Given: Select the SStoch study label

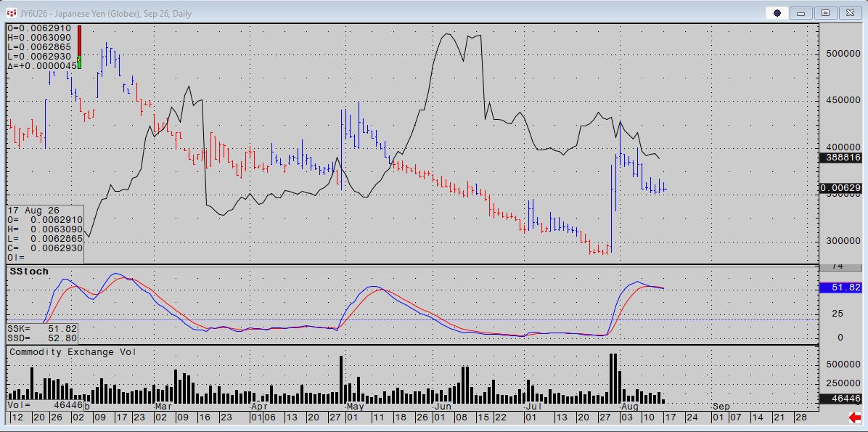Looking at the screenshot, I should click(x=29, y=272).
